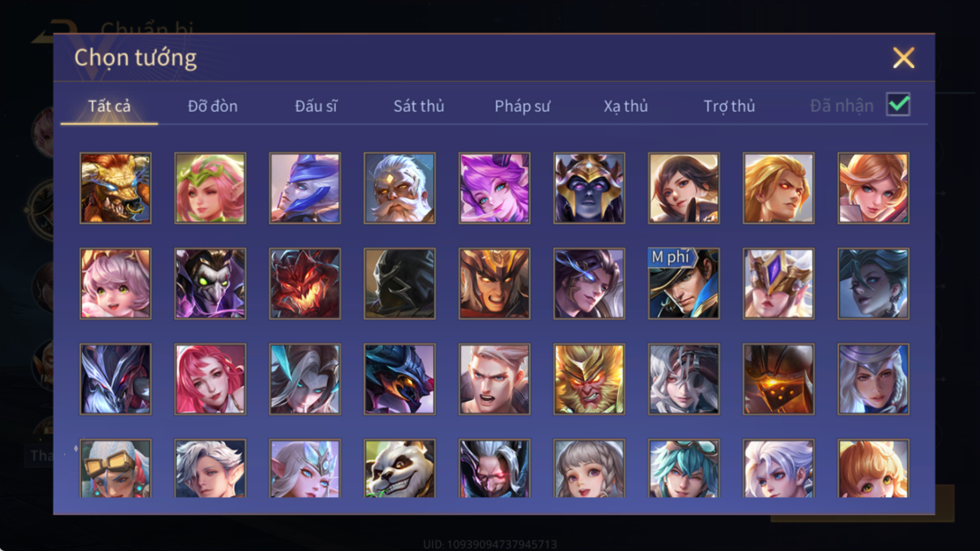Show the Pháp sư hero list
The image size is (980, 551).
click(522, 106)
